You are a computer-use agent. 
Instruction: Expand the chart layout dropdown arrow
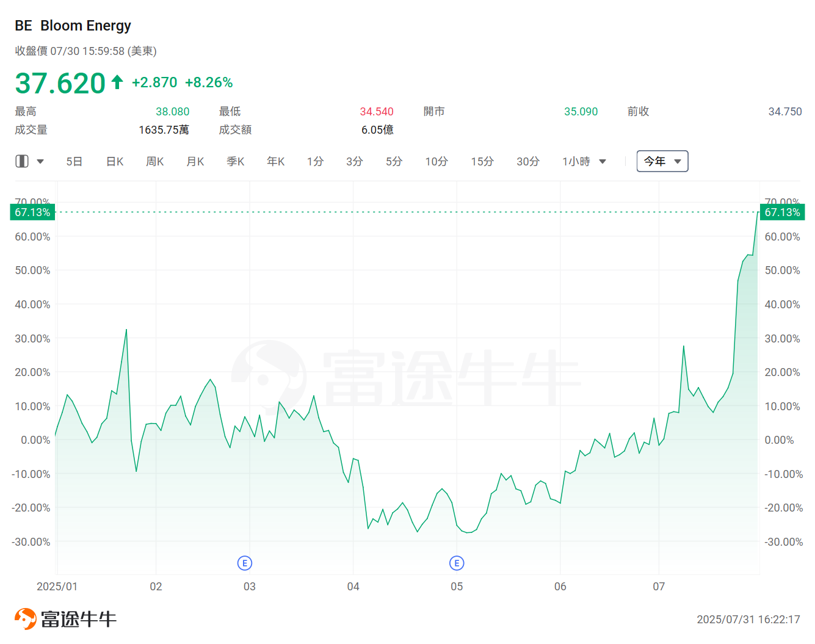pos(40,162)
